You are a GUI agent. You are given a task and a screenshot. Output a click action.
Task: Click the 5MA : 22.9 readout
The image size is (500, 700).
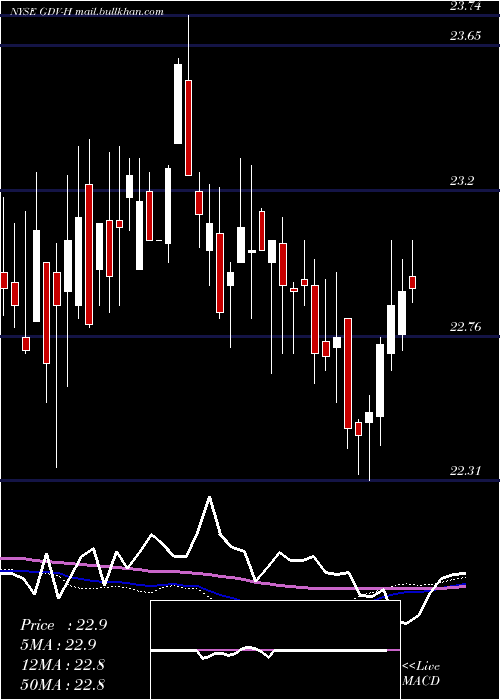coord(58,645)
